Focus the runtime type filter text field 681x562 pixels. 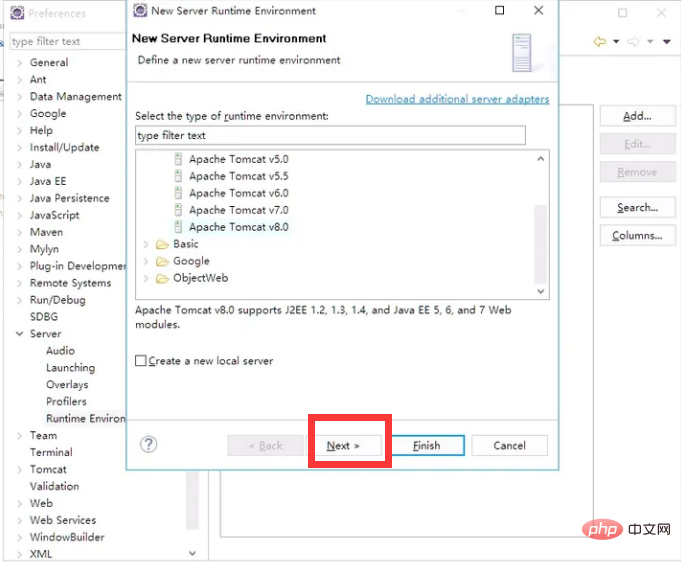[330, 135]
